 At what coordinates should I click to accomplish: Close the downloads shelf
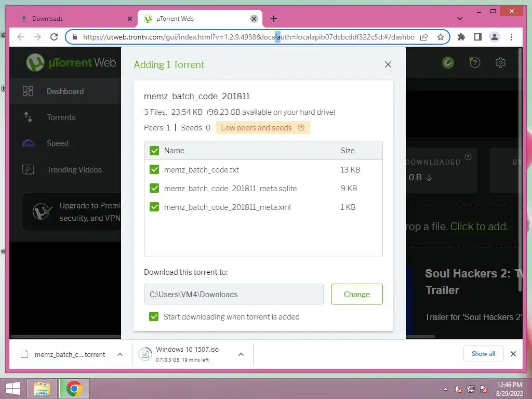coord(513,354)
